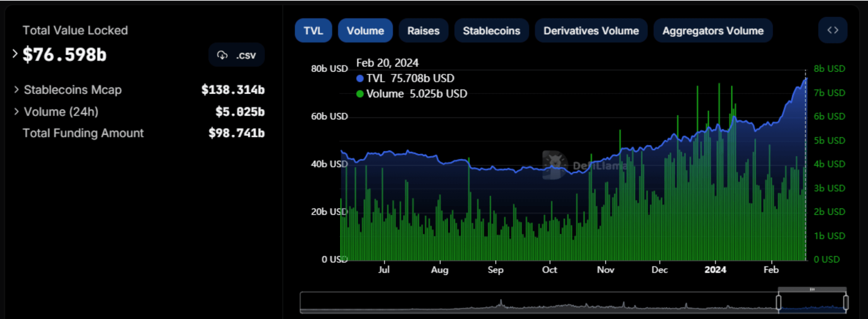The image size is (868, 319).
Task: Click the blue TVL legend dot
Action: [x=360, y=79]
